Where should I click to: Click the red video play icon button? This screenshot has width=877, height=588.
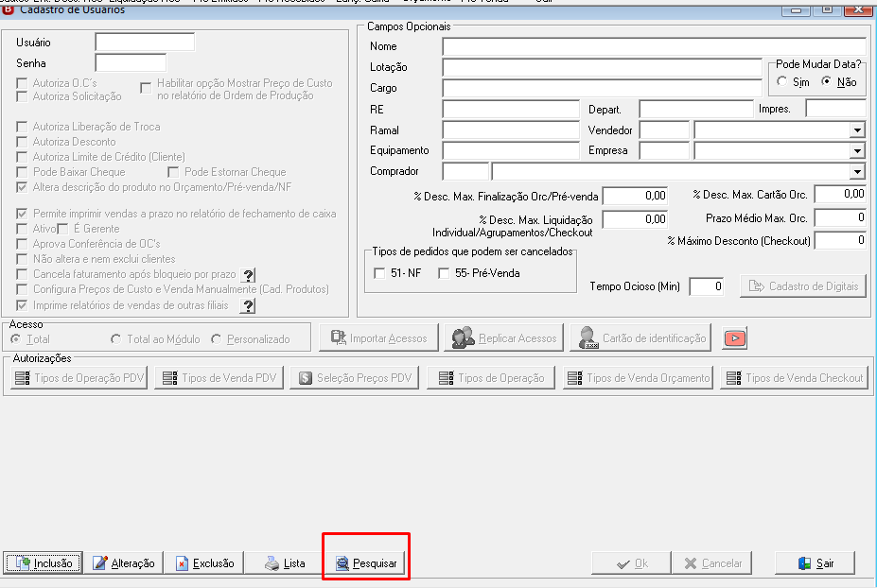point(734,338)
